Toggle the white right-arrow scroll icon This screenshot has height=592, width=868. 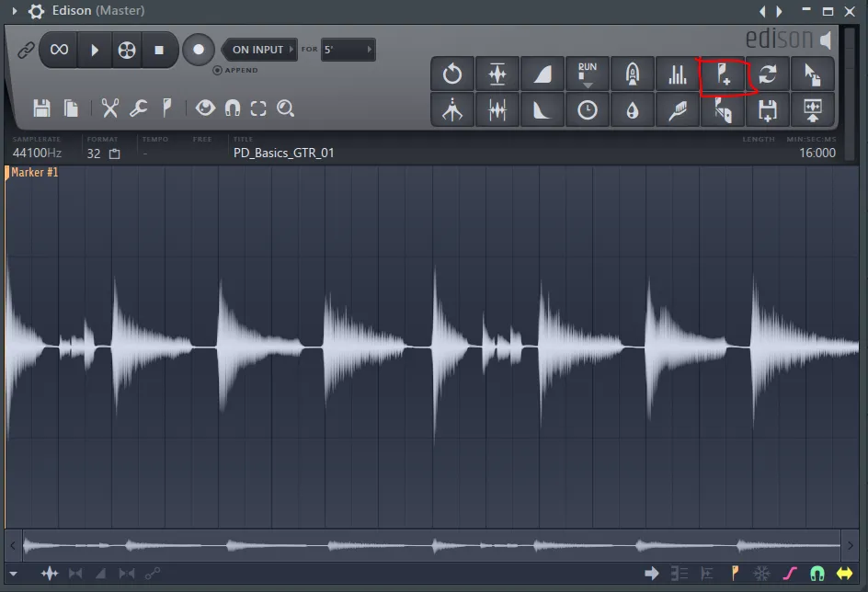tap(652, 574)
